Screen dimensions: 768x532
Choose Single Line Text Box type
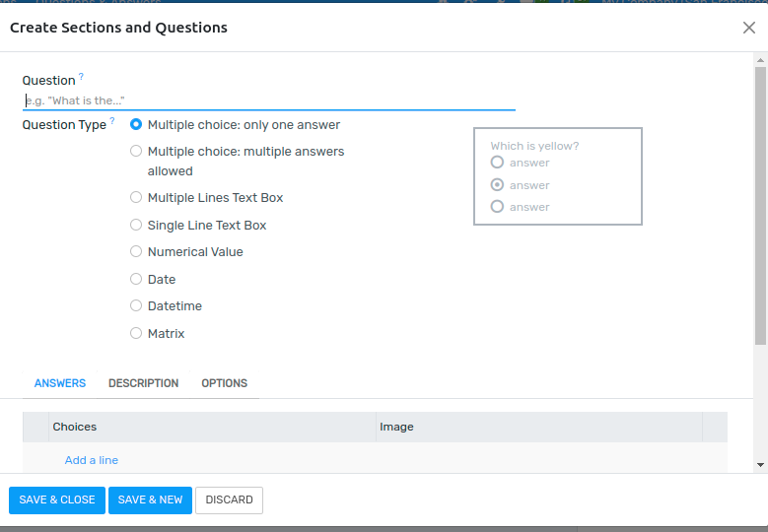[136, 225]
